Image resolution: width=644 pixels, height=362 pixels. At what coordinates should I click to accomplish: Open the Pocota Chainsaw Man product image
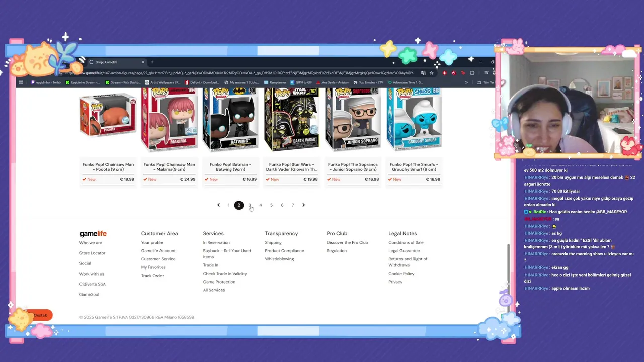tap(108, 115)
